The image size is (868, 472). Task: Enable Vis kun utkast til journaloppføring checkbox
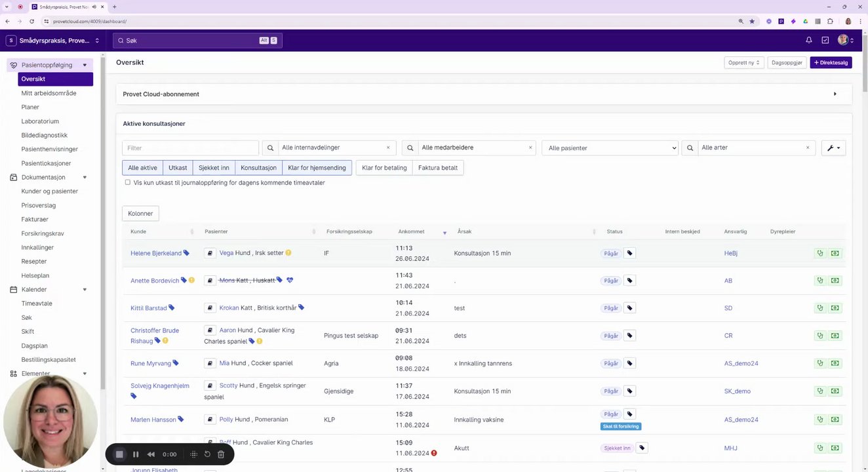[x=128, y=182]
